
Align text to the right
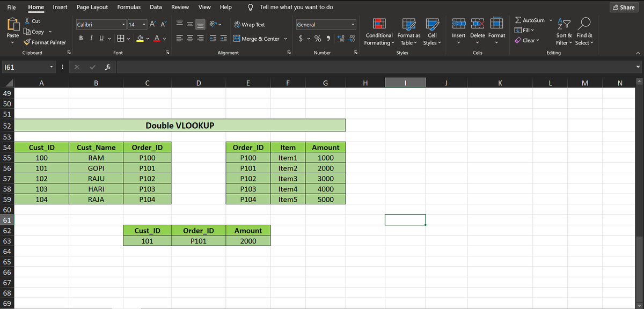pyautogui.click(x=199, y=39)
